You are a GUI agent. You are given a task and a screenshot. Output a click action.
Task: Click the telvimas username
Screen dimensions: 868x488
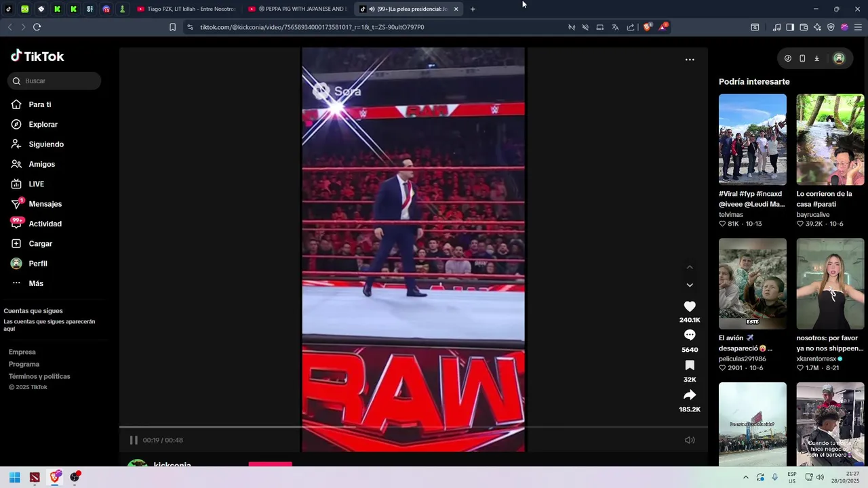tap(731, 215)
